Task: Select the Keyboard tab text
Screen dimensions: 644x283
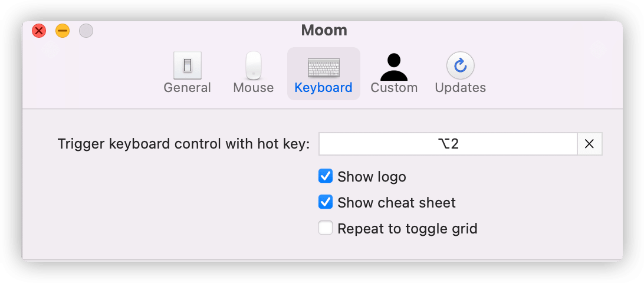Action: click(x=324, y=87)
